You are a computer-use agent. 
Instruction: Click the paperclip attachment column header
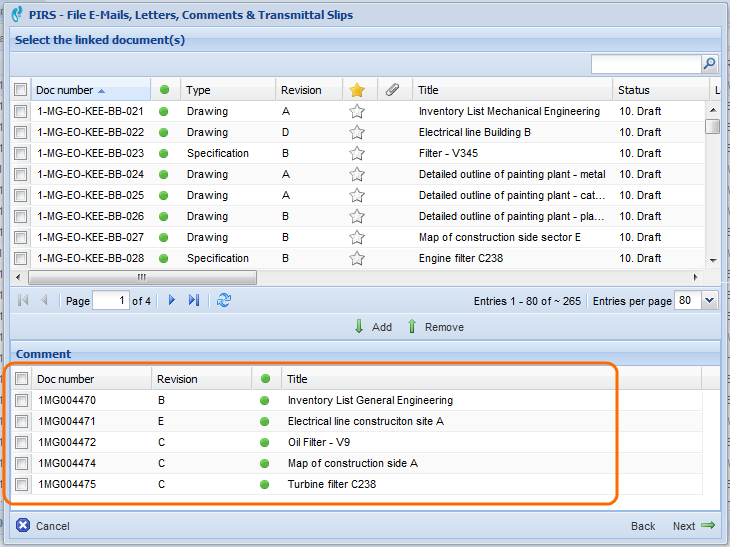pos(392,89)
